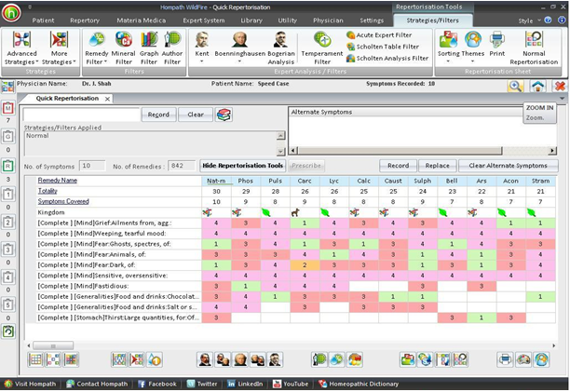Apply the Remedy Filter

[x=97, y=48]
